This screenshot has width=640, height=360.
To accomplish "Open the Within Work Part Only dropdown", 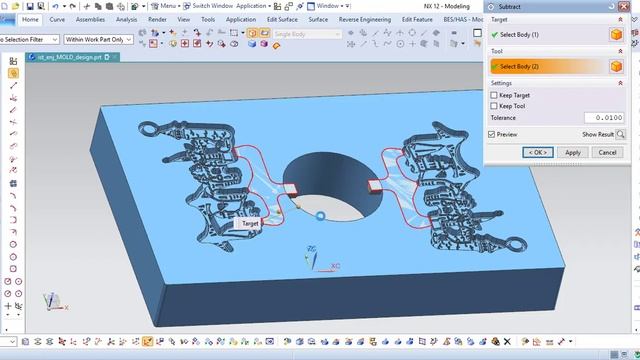I will coord(98,39).
